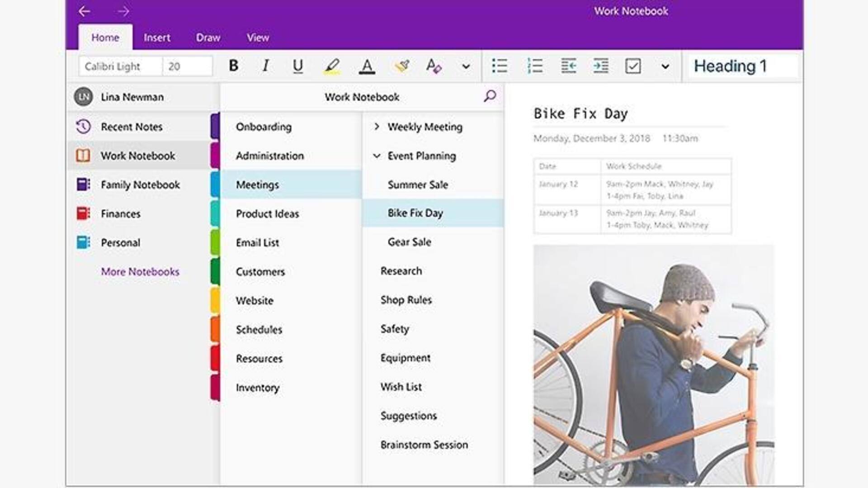The height and width of the screenshot is (488, 868).
Task: Go back with the left arrow
Action: pos(85,11)
